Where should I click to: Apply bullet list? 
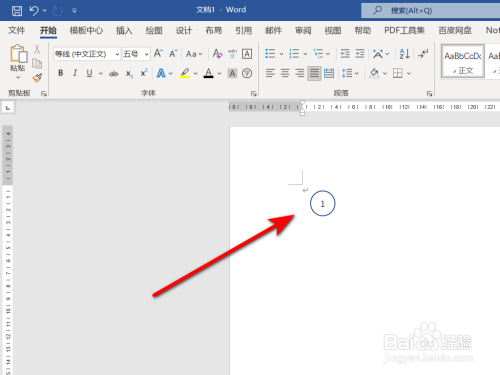pos(270,53)
